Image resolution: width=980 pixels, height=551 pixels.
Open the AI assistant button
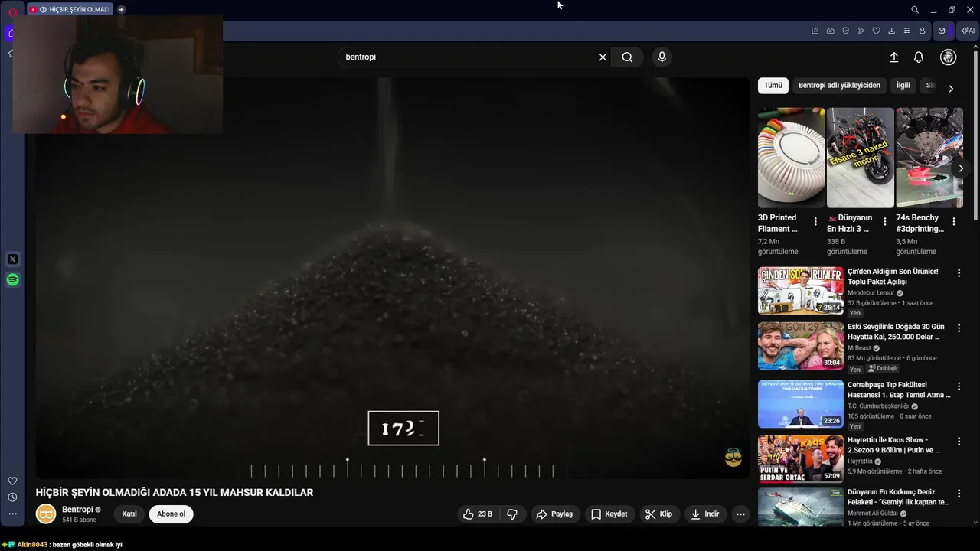coord(968,31)
